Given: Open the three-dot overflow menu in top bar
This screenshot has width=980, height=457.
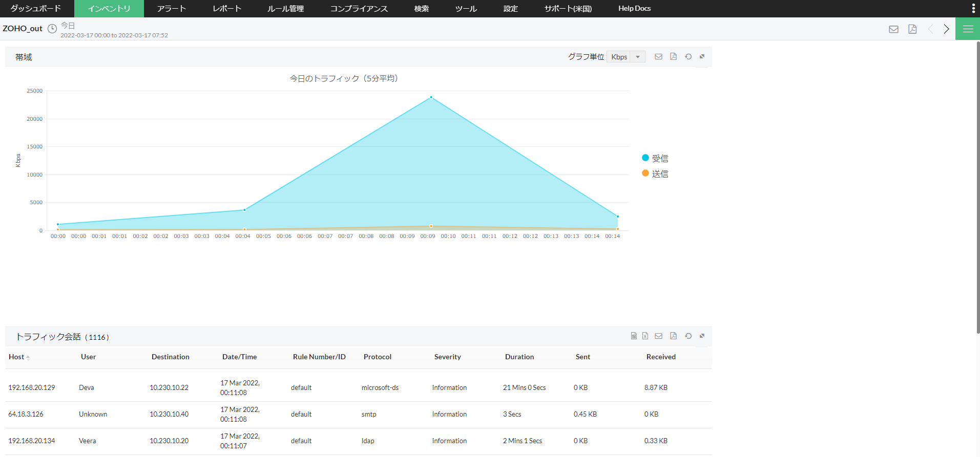Looking at the screenshot, I should tap(973, 9).
